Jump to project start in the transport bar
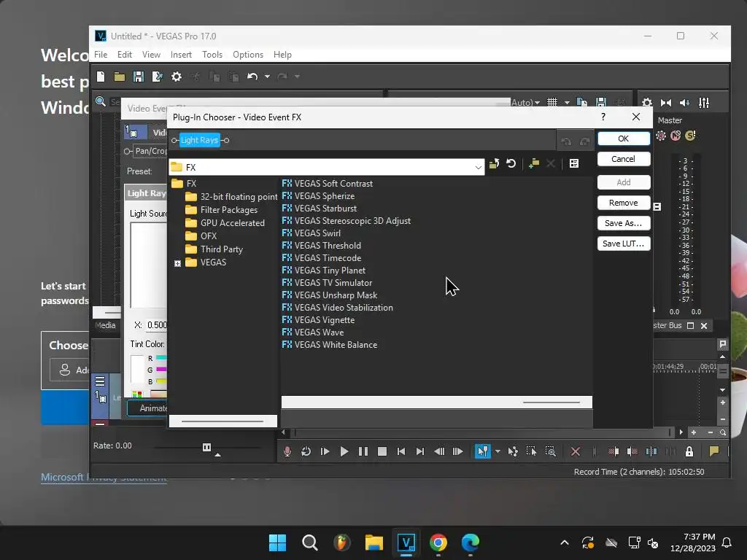This screenshot has width=747, height=560. point(401,451)
